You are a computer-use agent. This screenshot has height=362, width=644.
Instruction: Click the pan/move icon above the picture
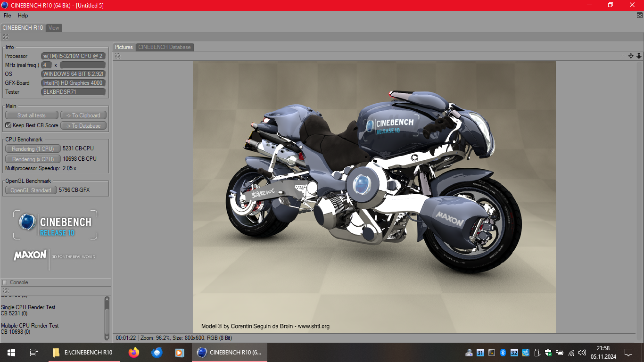[631, 56]
